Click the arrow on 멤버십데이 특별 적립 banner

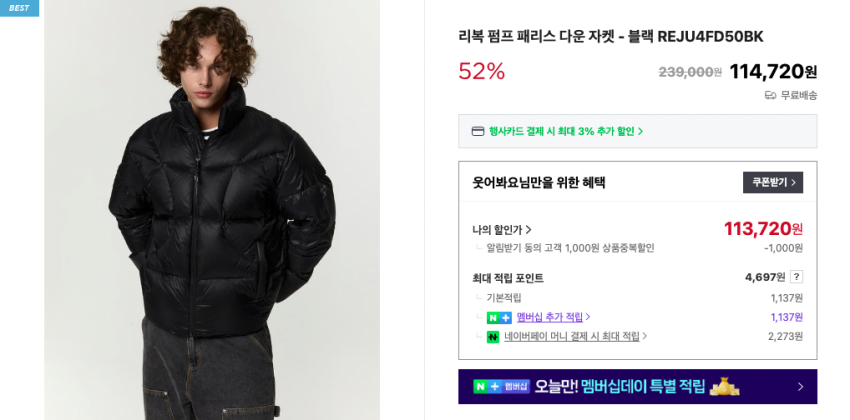click(801, 387)
